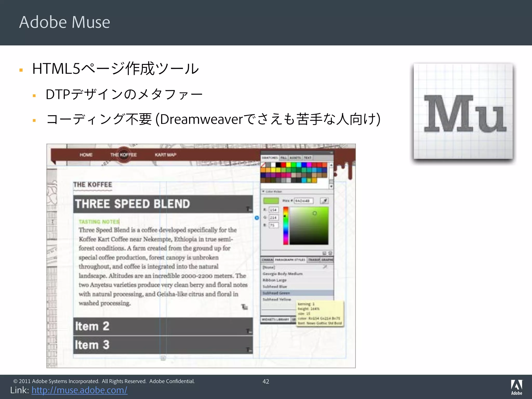The height and width of the screenshot is (399, 532).
Task: Pick the cyan swatch in top row
Action: pyautogui.click(x=299, y=165)
